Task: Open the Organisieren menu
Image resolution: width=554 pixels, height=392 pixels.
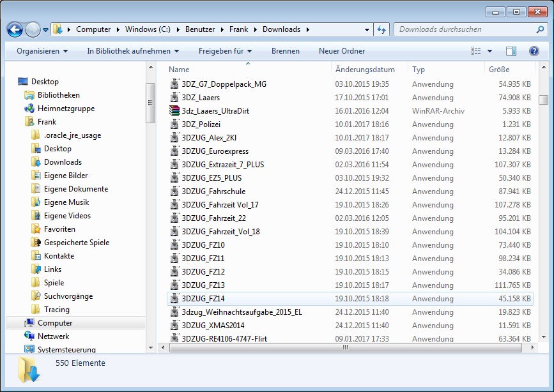Action: 42,51
